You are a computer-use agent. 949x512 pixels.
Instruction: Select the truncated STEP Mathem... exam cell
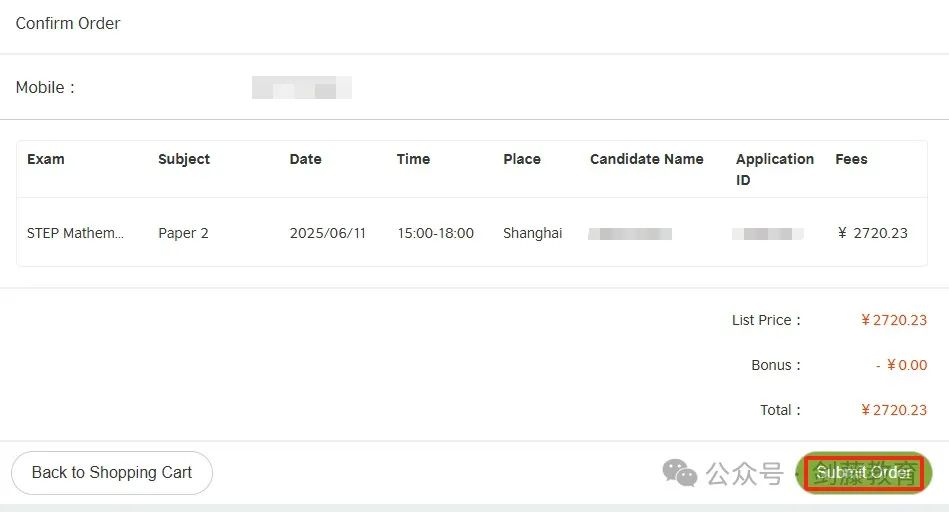[x=75, y=233]
